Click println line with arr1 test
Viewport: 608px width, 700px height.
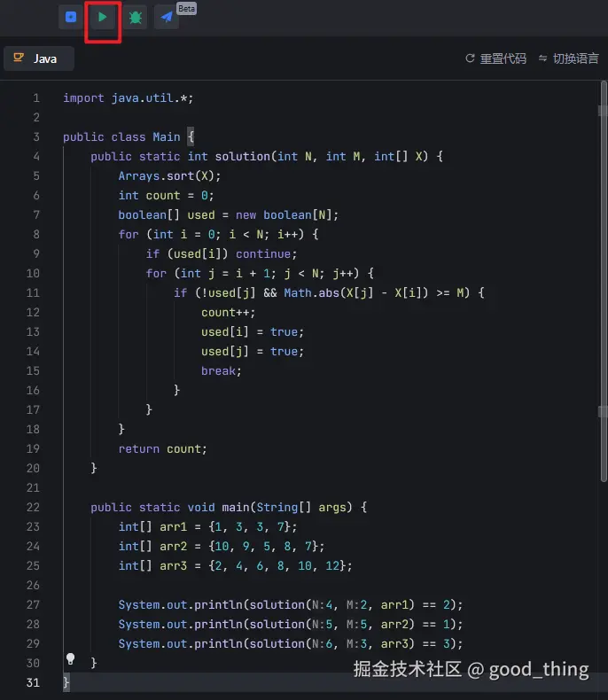[291, 604]
